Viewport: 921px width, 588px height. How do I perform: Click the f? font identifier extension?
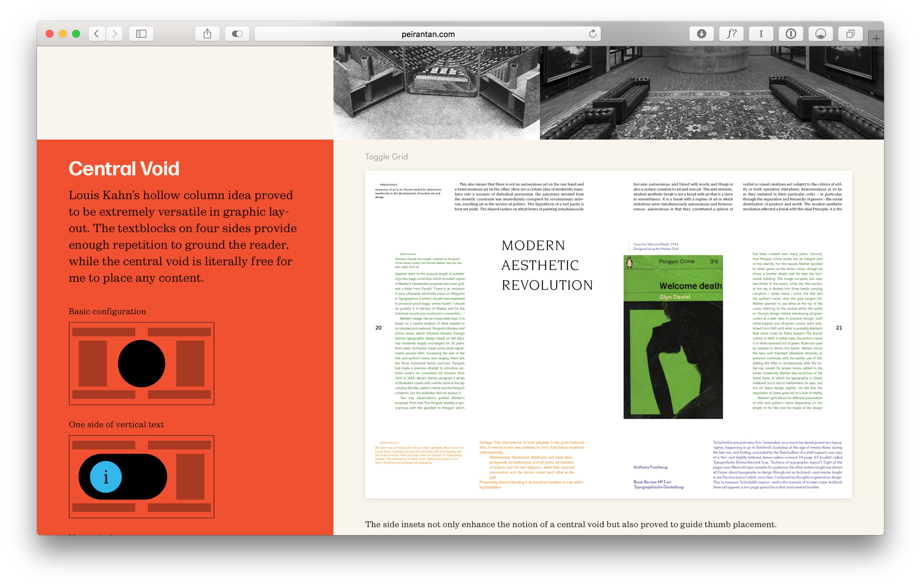pos(731,34)
